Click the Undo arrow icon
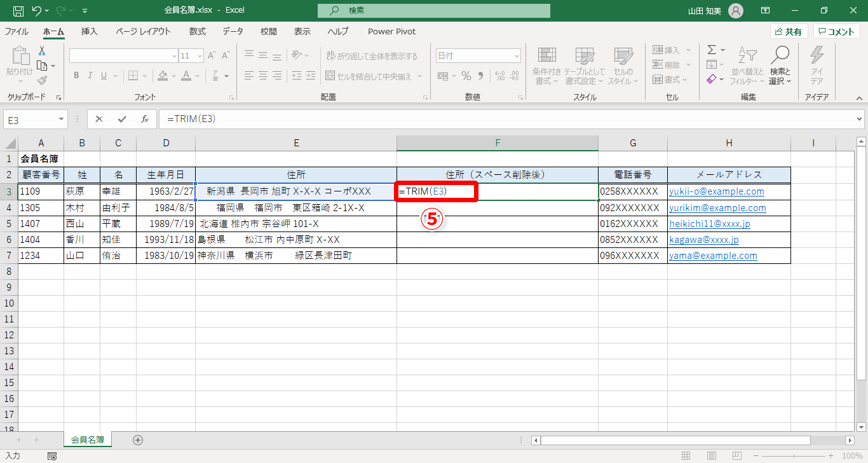 tap(36, 11)
